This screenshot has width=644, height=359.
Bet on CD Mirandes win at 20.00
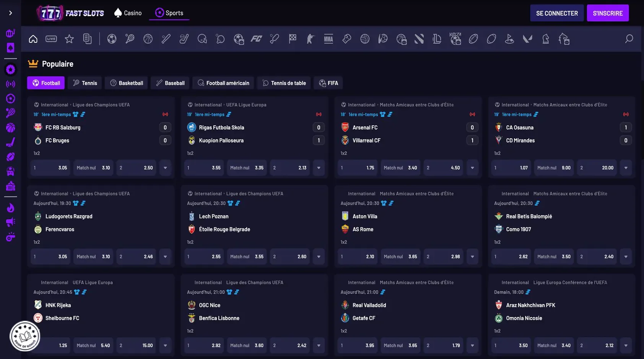click(597, 168)
